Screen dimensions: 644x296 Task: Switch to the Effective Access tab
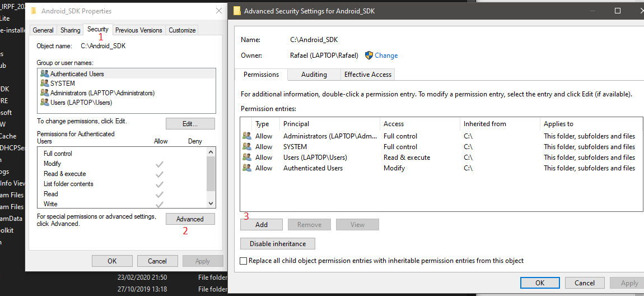click(368, 75)
